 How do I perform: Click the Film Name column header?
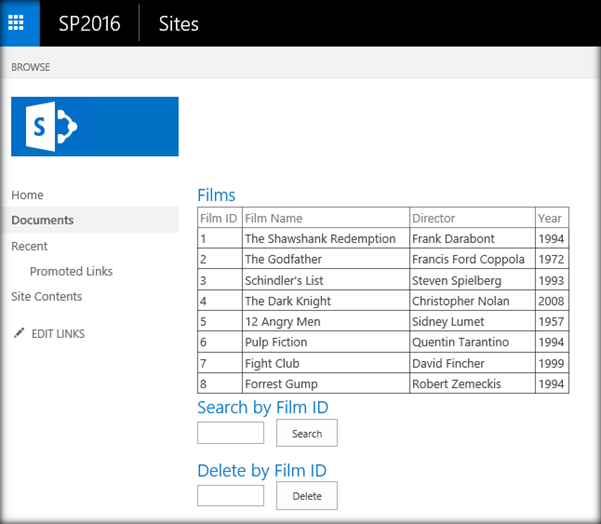pos(274,218)
